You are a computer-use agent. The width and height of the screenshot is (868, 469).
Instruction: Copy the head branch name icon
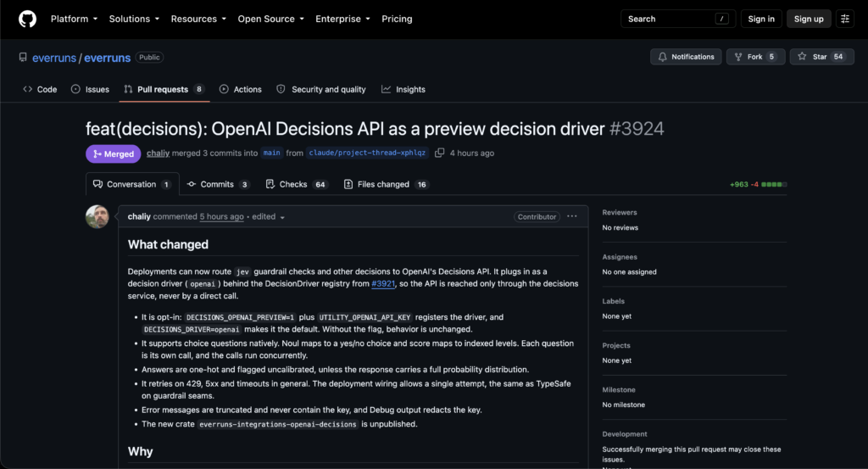(x=440, y=153)
